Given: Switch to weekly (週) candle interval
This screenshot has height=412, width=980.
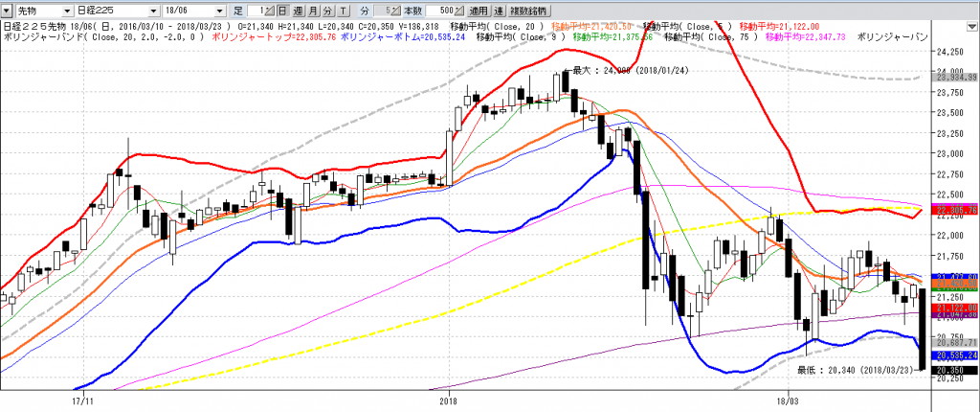Looking at the screenshot, I should (297, 10).
